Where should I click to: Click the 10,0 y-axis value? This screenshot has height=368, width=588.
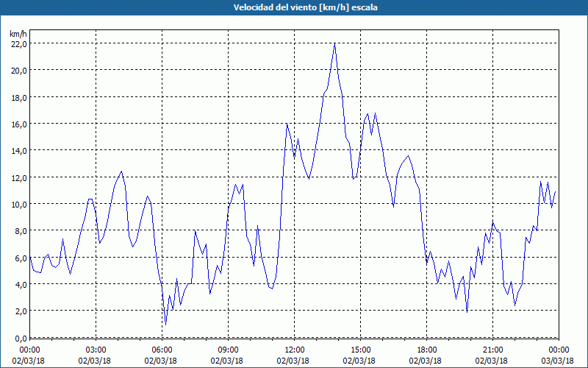18,205
